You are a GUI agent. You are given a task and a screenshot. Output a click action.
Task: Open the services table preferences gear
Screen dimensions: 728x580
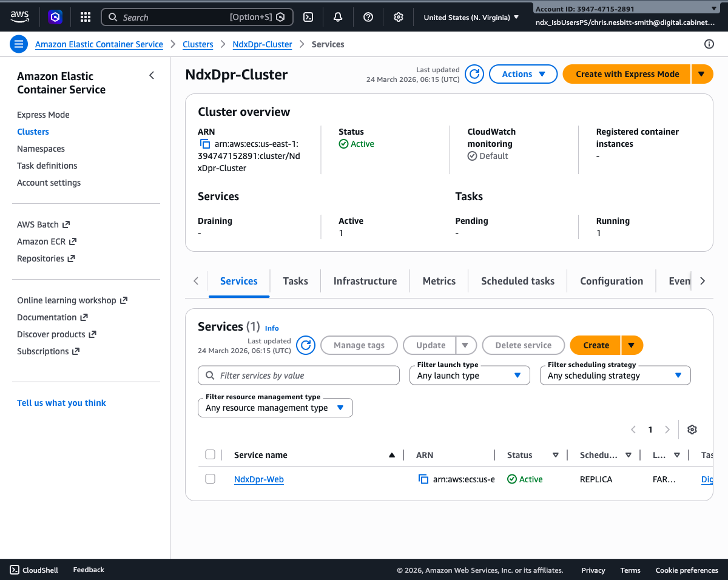[692, 430]
